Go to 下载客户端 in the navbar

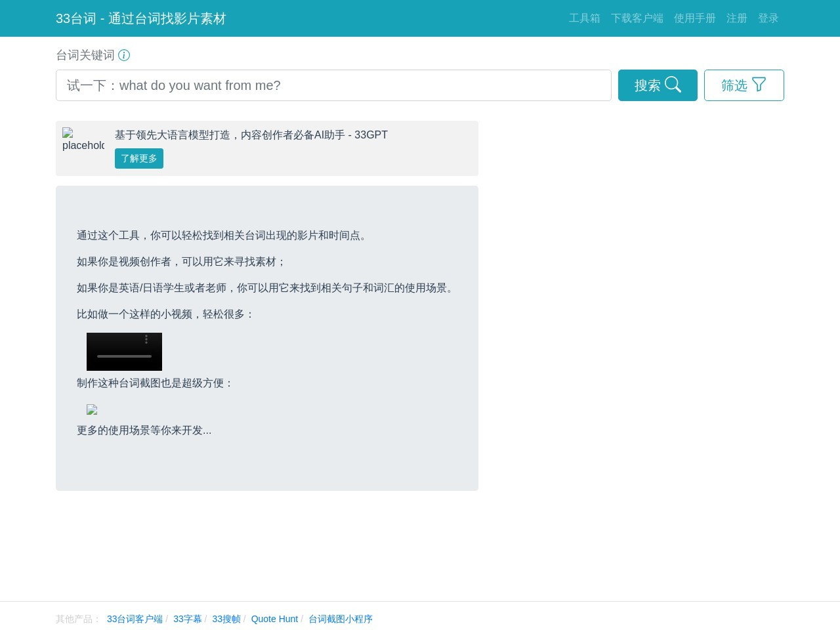click(637, 18)
